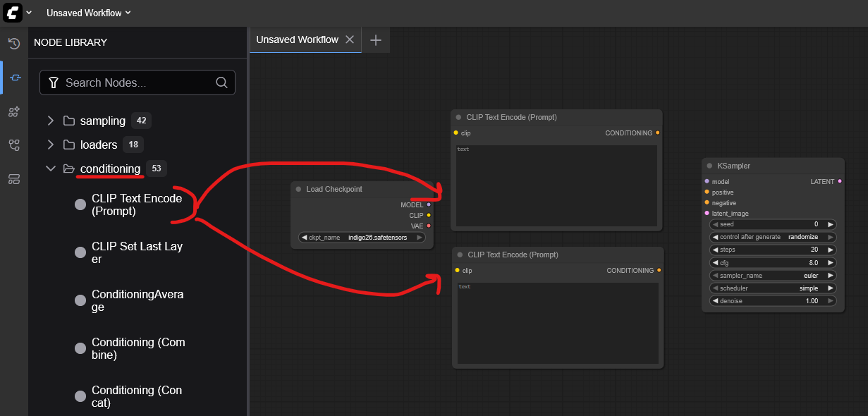Toggle collapse dot on Load Checkpoint node

[x=299, y=190]
